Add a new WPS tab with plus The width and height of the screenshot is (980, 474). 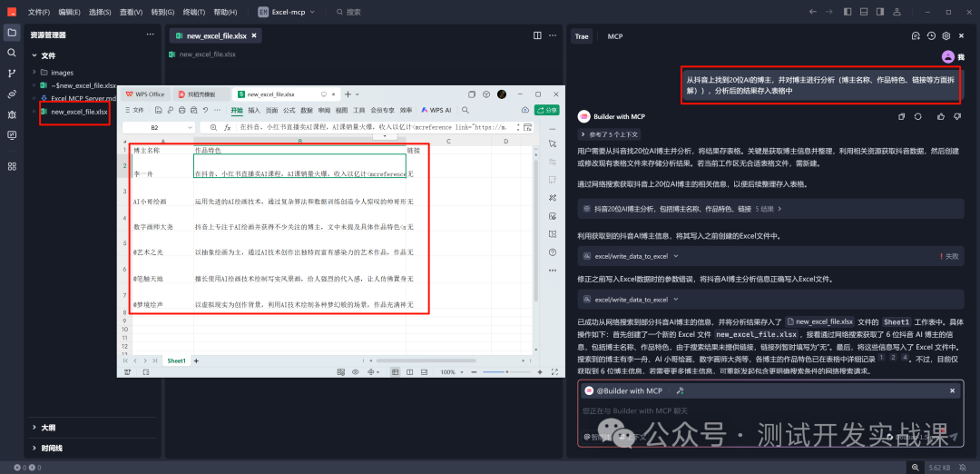point(348,94)
